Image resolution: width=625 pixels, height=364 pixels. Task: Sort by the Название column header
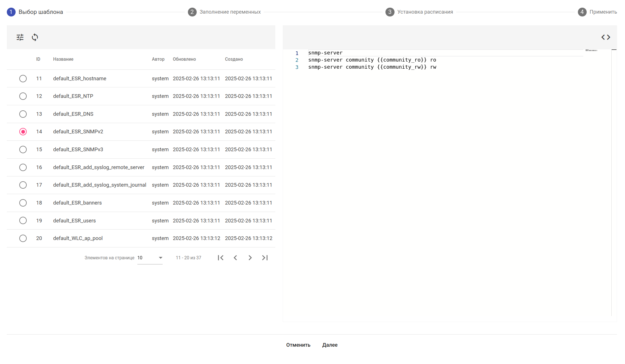coord(63,59)
